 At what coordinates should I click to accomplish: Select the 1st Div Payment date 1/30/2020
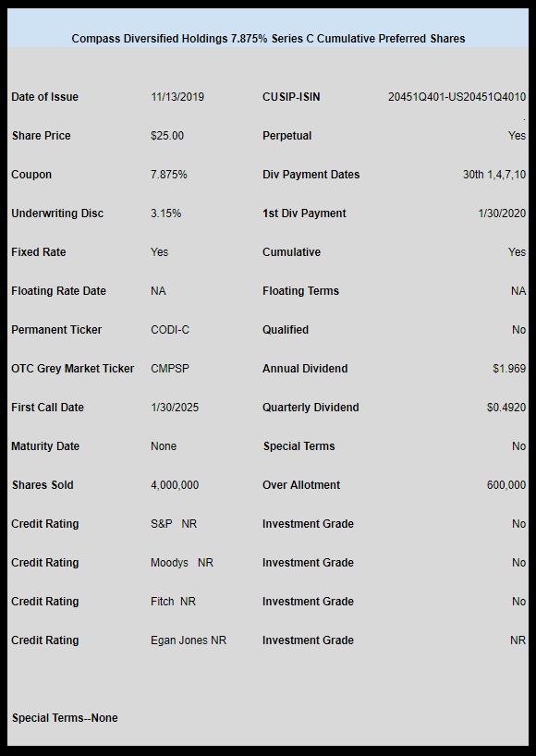[x=502, y=213]
